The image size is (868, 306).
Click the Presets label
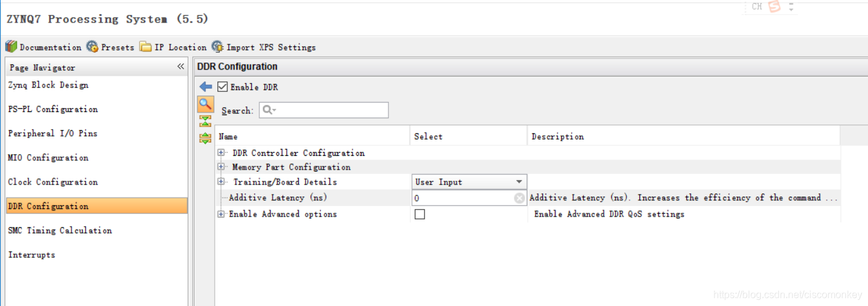click(118, 47)
